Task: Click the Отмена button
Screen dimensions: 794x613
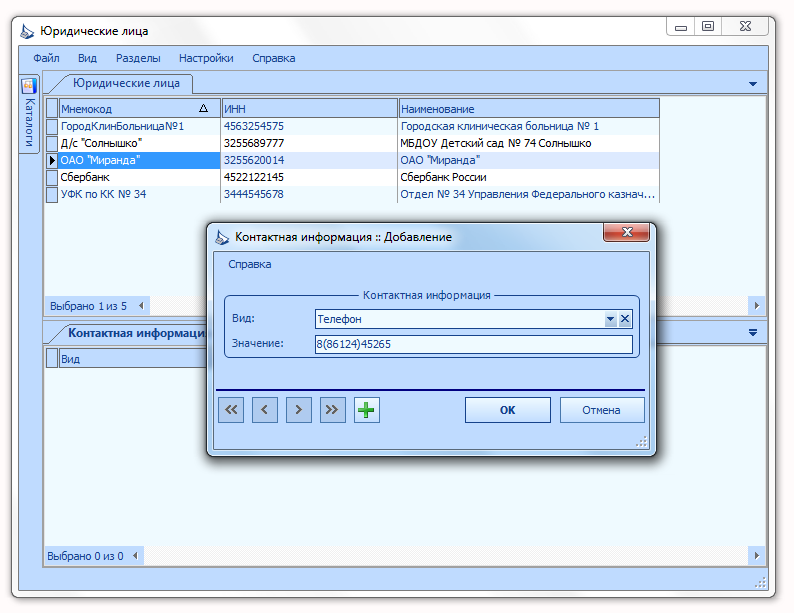Action: (602, 410)
